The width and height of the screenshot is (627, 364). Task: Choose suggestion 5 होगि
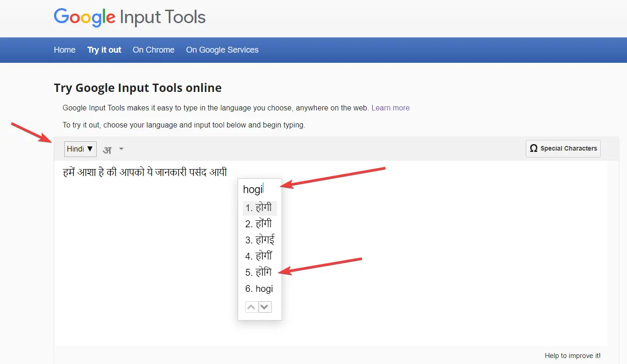point(259,273)
